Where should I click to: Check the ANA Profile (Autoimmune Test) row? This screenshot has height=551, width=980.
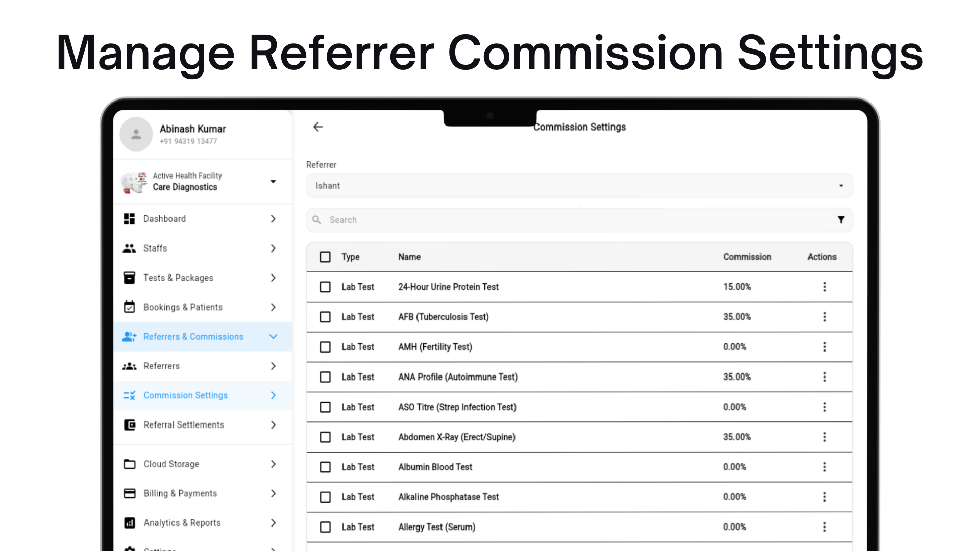coord(325,377)
